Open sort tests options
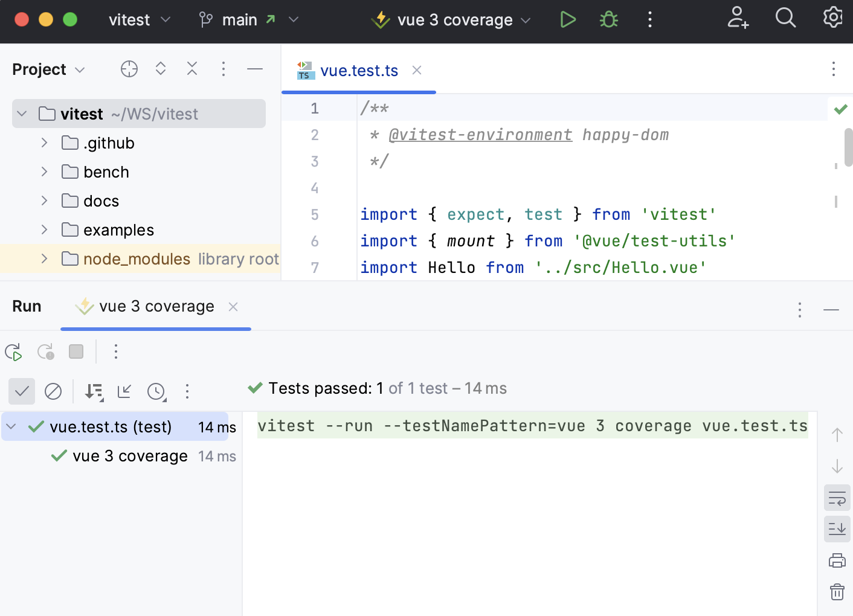The width and height of the screenshot is (853, 616). tap(94, 391)
